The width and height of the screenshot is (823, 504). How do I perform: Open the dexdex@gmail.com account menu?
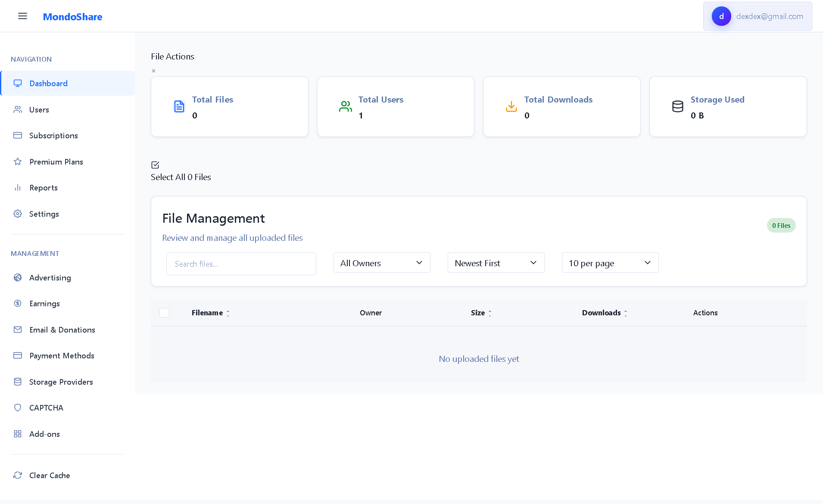coord(758,16)
